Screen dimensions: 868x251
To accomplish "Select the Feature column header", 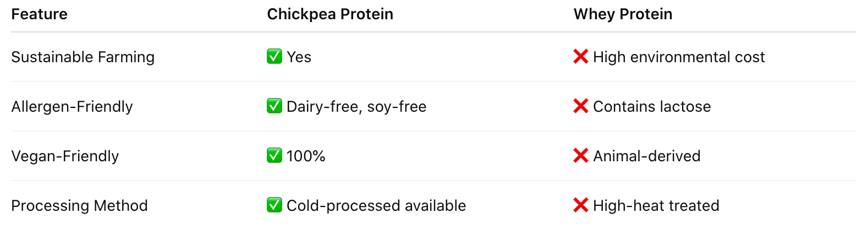I will pos(39,14).
